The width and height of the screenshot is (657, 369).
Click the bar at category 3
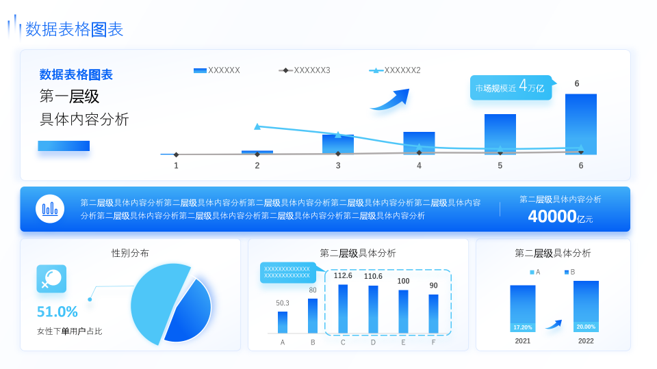point(338,144)
